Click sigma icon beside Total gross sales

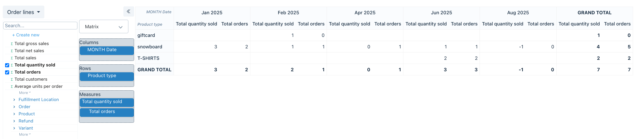pos(12,44)
